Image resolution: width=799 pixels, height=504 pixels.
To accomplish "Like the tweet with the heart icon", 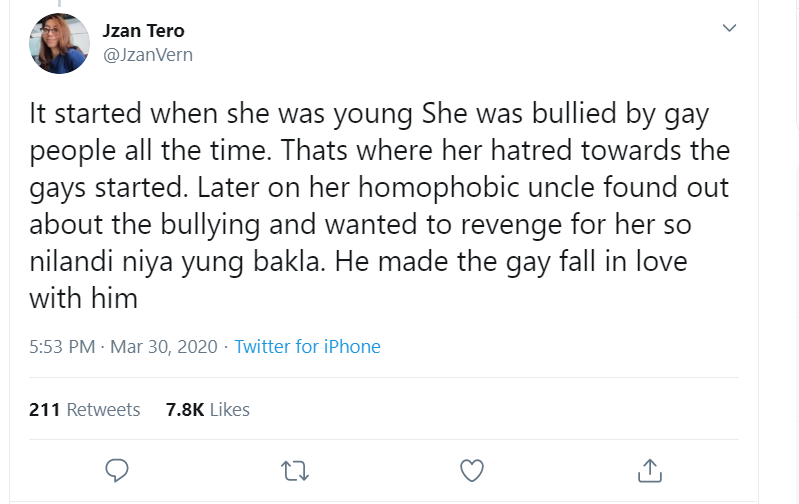I will [471, 469].
